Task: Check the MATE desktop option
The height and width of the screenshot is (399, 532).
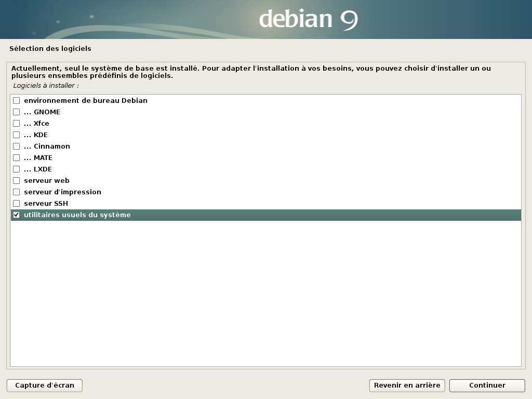Action: (x=16, y=158)
